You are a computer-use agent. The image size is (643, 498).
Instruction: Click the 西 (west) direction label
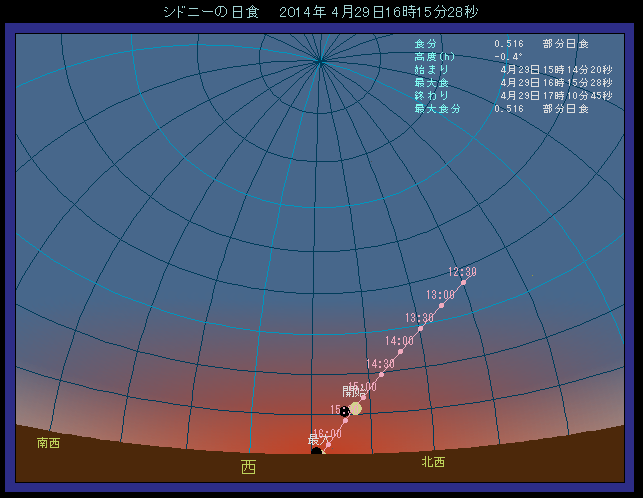point(248,467)
